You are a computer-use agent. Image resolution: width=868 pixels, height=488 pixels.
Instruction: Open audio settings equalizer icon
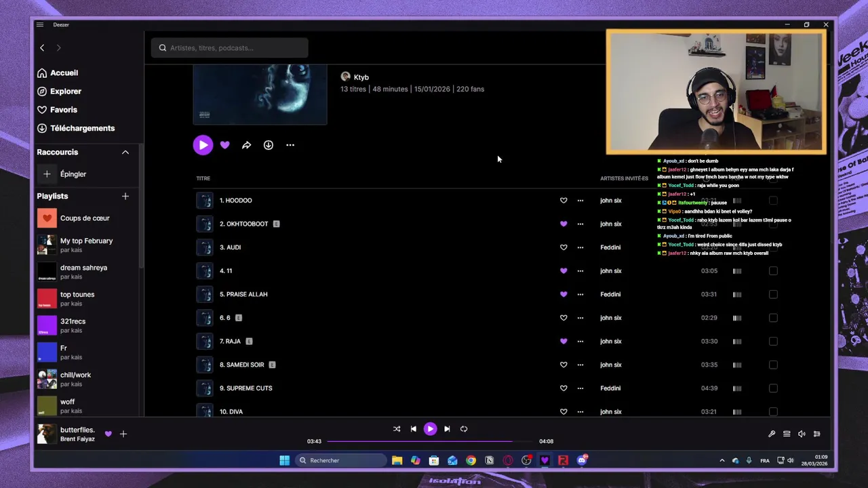tap(817, 434)
